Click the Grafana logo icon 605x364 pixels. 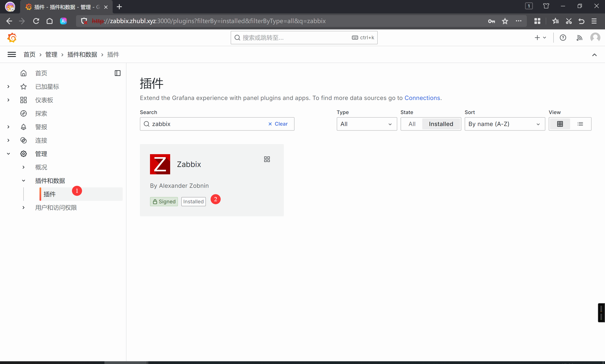coord(12,38)
